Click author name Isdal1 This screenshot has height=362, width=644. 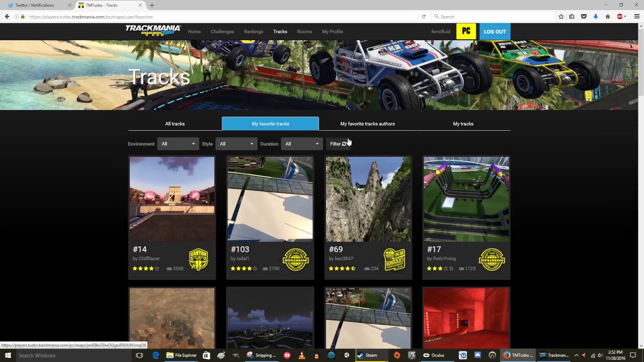pos(243,258)
